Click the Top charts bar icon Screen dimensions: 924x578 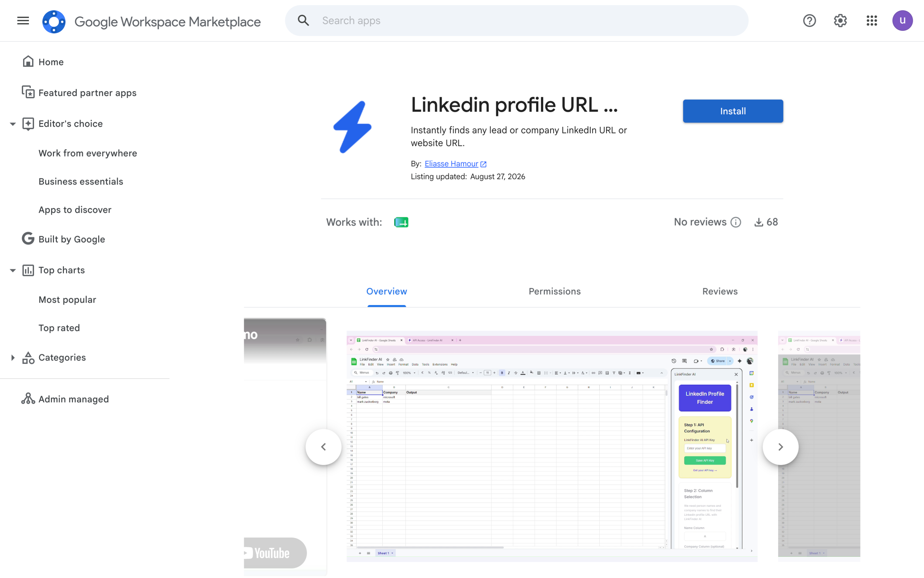[28, 270]
